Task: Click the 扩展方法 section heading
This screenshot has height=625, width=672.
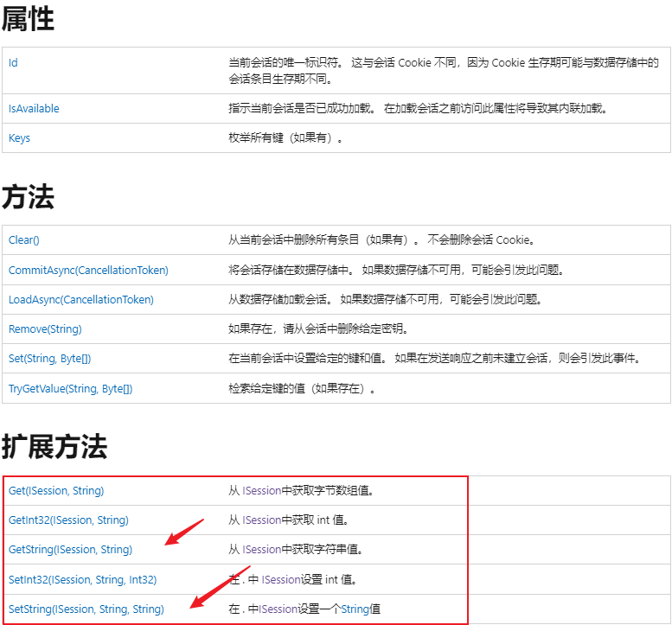Action: [54, 447]
